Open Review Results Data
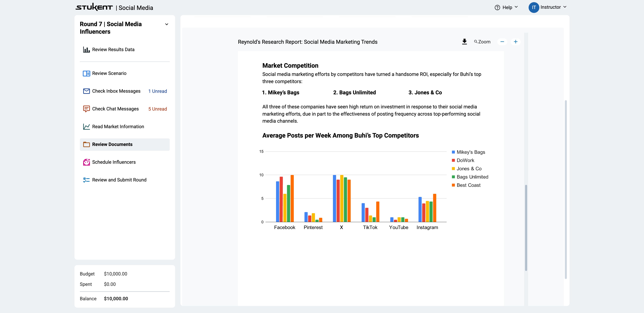 [124, 49]
